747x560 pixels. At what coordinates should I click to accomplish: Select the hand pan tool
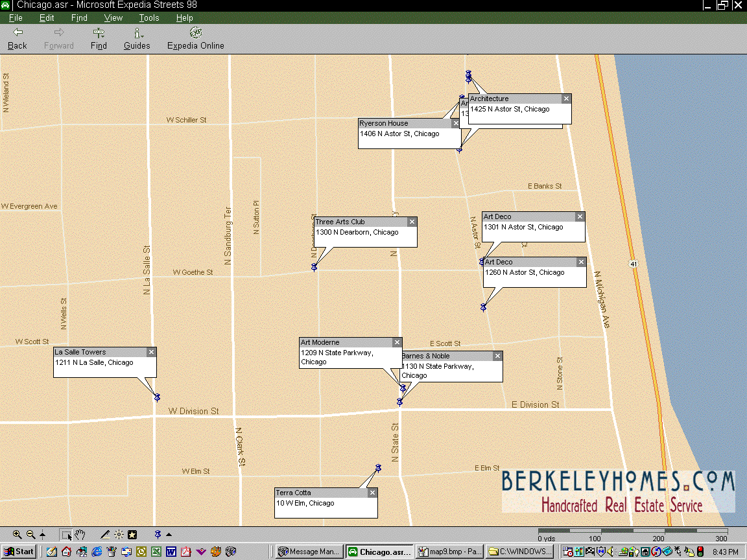tap(80, 535)
